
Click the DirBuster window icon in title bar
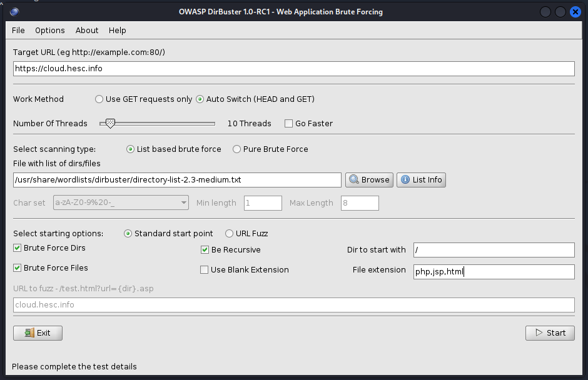tap(14, 12)
